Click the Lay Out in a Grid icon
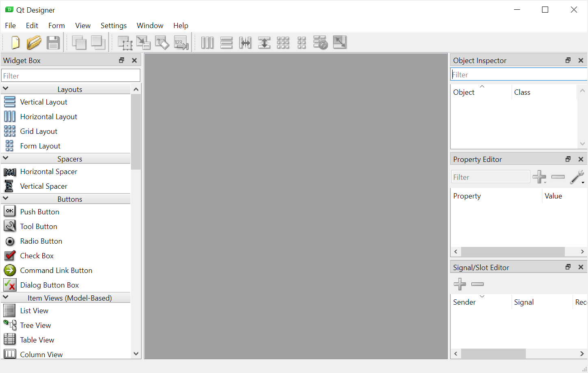The image size is (588, 373). click(x=283, y=42)
